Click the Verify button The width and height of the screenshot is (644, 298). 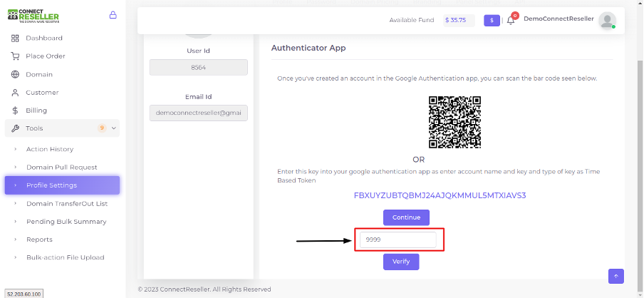[x=401, y=262]
